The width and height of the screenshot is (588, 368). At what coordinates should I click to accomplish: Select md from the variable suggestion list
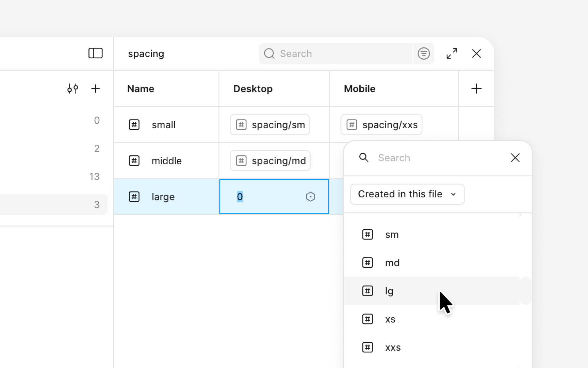coord(392,262)
